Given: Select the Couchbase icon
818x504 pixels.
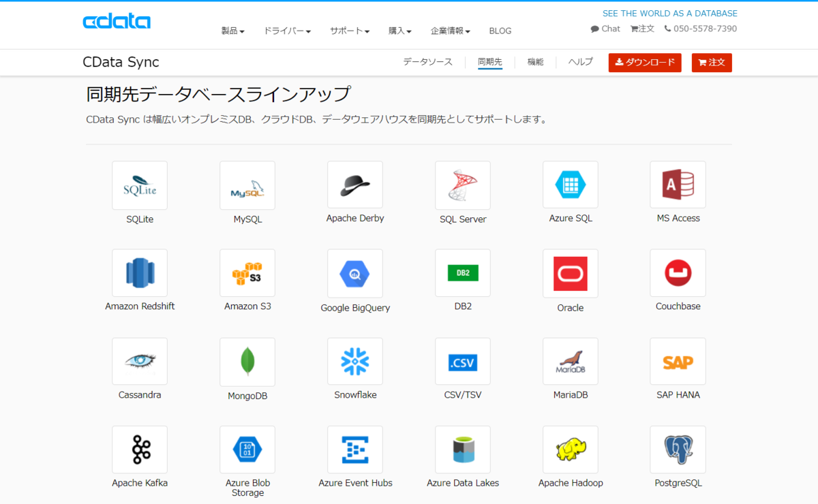Looking at the screenshot, I should pyautogui.click(x=678, y=272).
